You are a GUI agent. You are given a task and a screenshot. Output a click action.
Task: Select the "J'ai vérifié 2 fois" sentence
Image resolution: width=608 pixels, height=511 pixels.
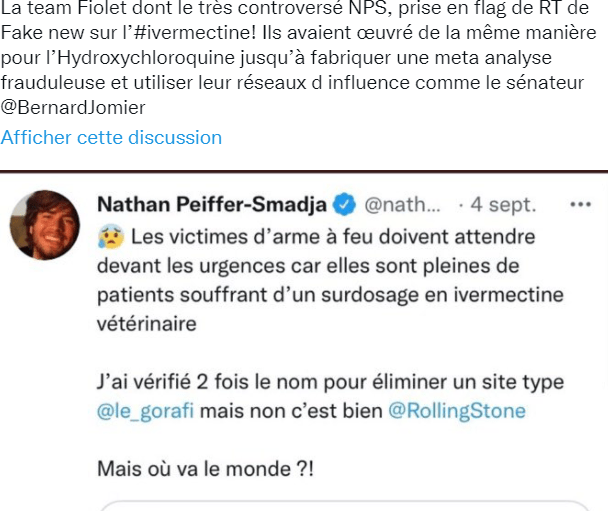[x=330, y=382]
